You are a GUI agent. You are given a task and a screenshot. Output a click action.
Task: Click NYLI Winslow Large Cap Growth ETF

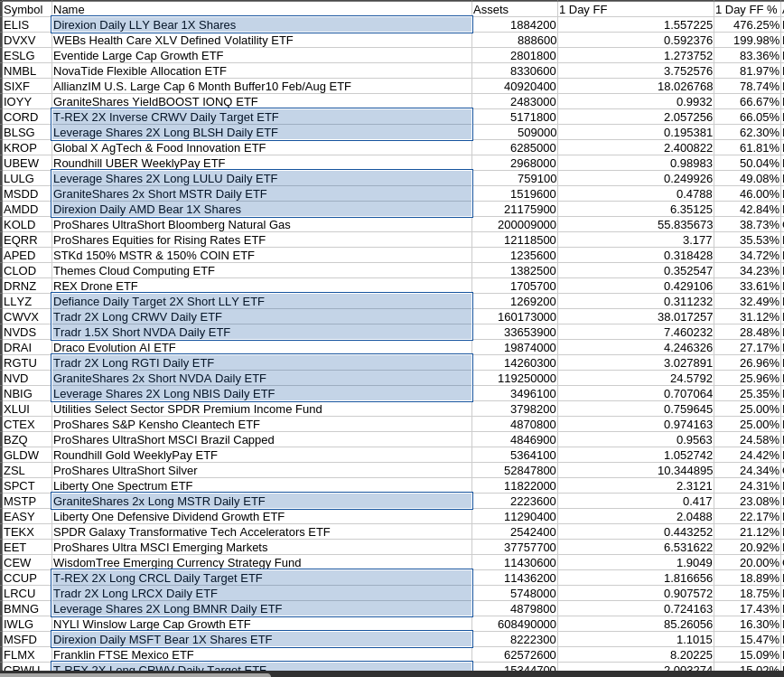point(262,625)
